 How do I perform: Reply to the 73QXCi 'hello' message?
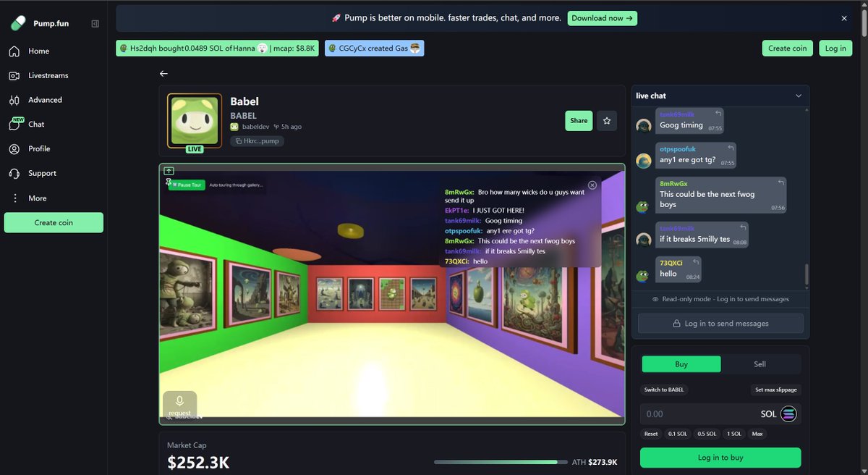point(695,262)
